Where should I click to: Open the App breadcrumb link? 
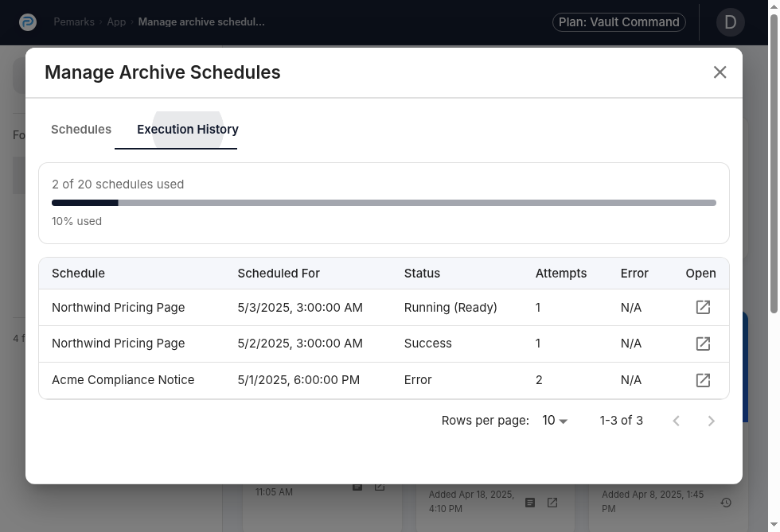tap(116, 22)
